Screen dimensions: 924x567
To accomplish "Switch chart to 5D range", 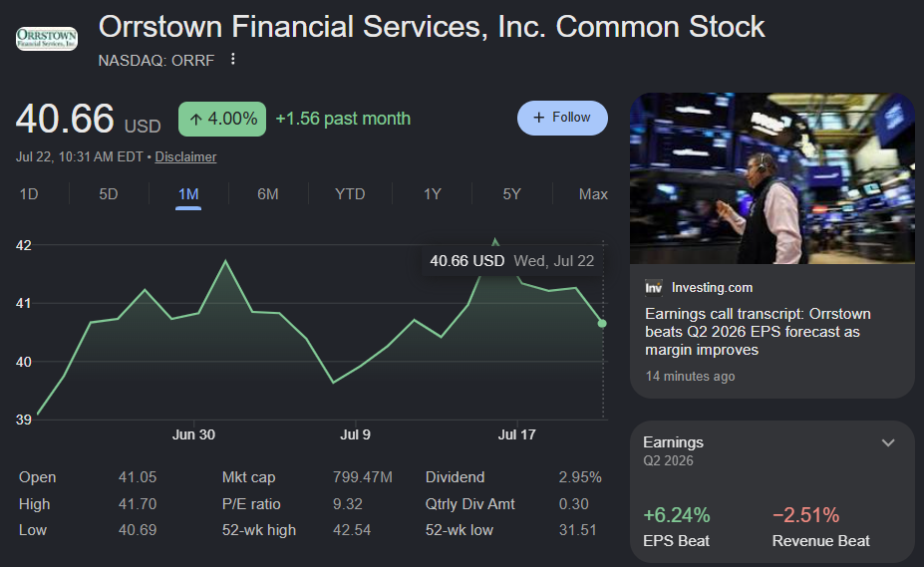I will (x=109, y=194).
